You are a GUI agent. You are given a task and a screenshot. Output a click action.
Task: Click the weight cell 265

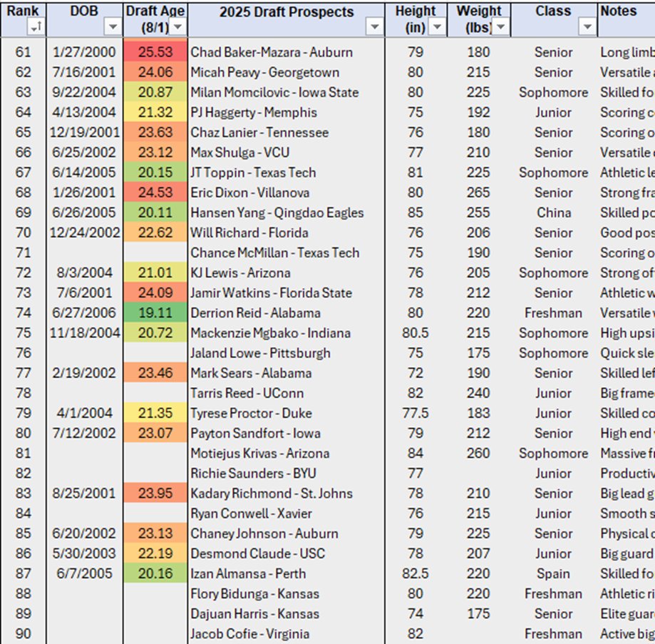point(479,193)
